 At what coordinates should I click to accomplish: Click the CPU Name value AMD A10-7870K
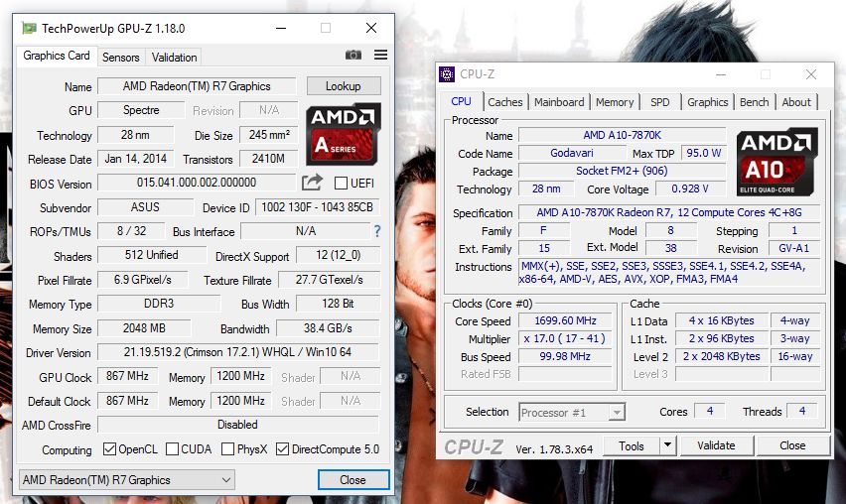(x=623, y=135)
